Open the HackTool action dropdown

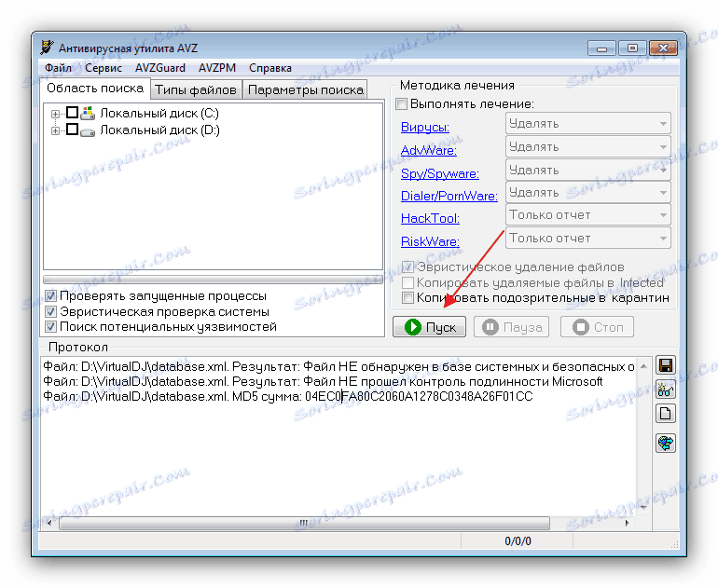coord(588,215)
